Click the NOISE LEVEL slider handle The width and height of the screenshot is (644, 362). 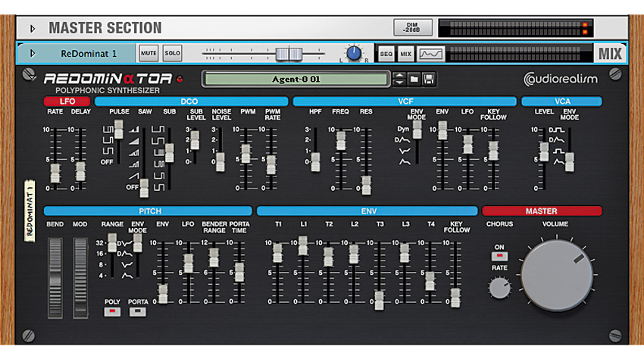coord(220,162)
